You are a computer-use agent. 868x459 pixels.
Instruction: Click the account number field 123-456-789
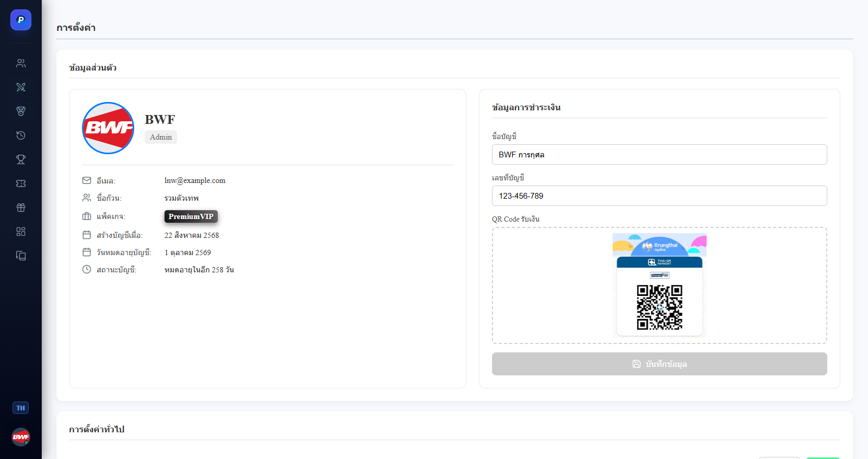coord(659,196)
